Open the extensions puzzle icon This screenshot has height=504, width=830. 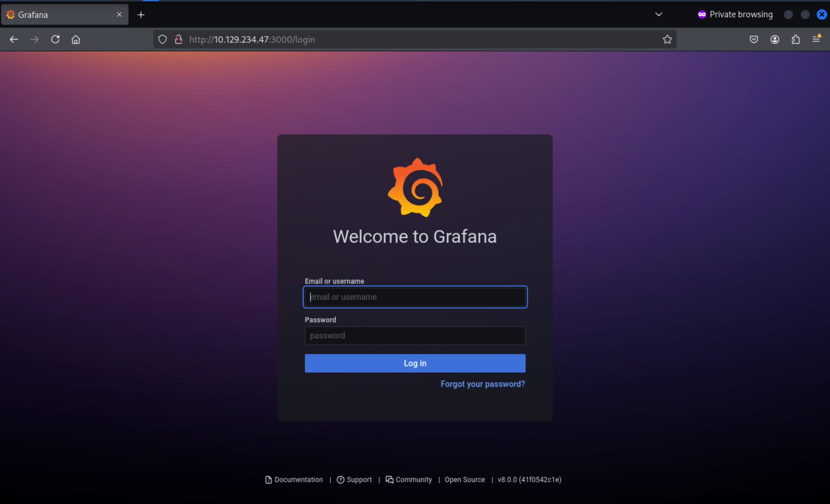click(x=795, y=40)
